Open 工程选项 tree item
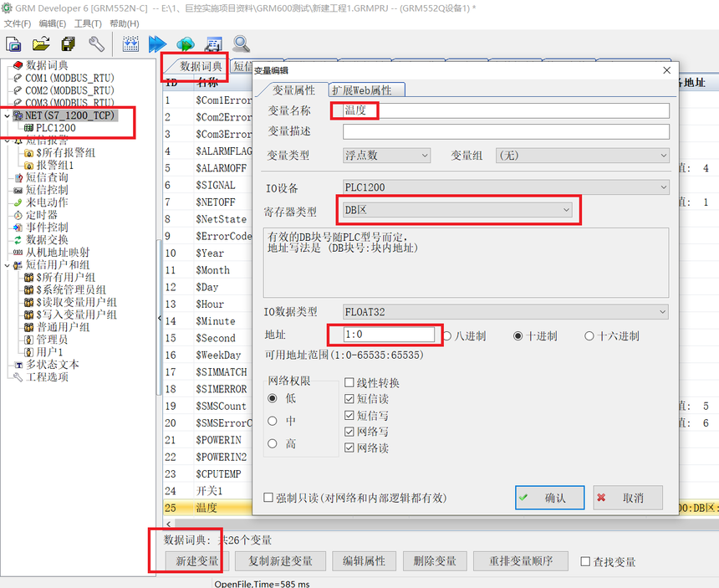This screenshot has width=719, height=588. click(x=47, y=377)
